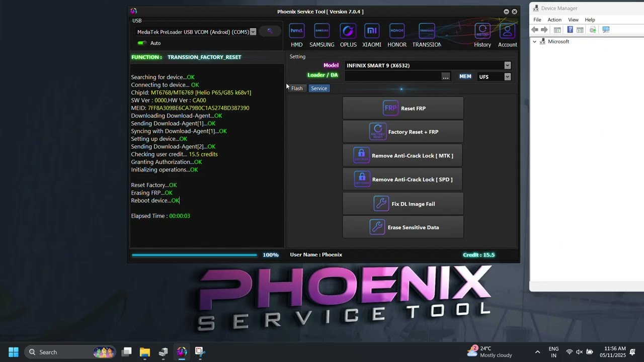Toggle the Auto port detection switch

pyautogui.click(x=142, y=43)
